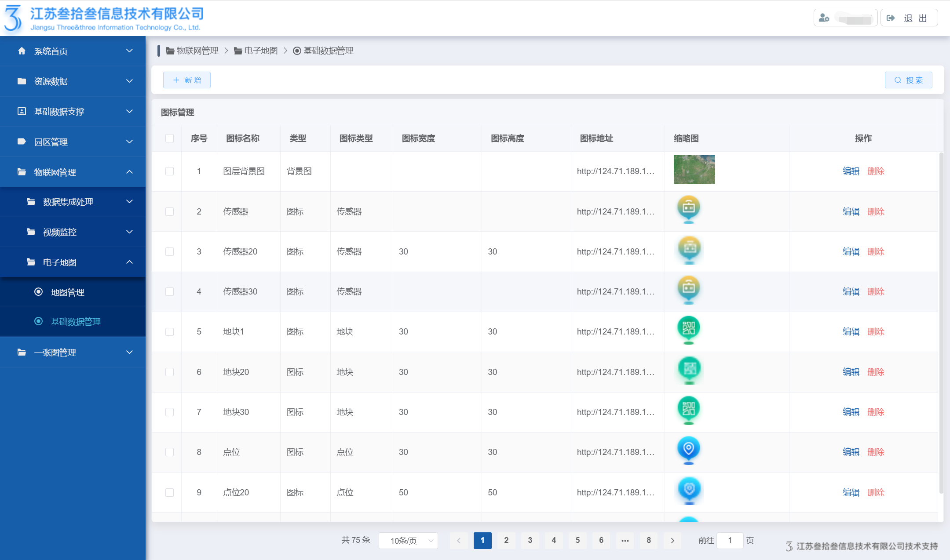Click the user account icon in the header

click(x=824, y=18)
